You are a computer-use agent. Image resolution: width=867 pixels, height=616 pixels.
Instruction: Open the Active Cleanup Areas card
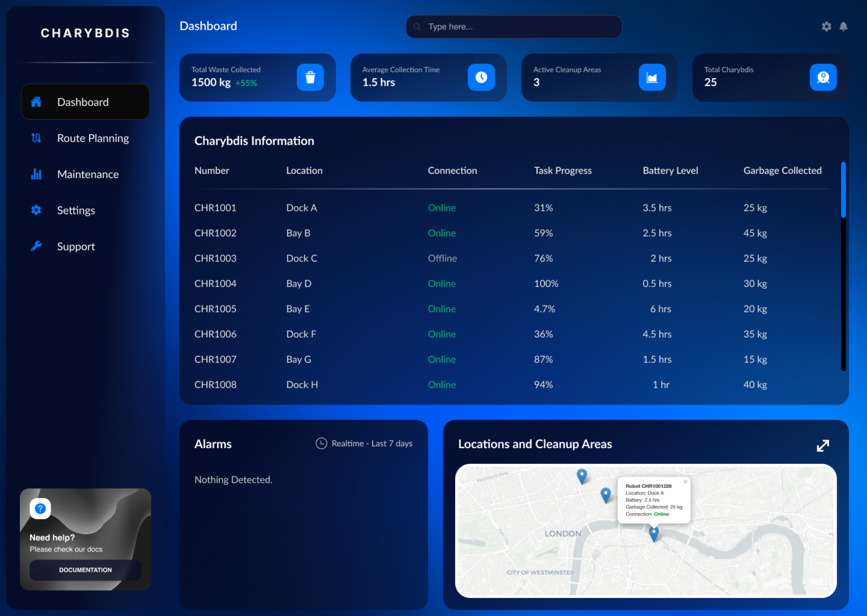coord(599,78)
